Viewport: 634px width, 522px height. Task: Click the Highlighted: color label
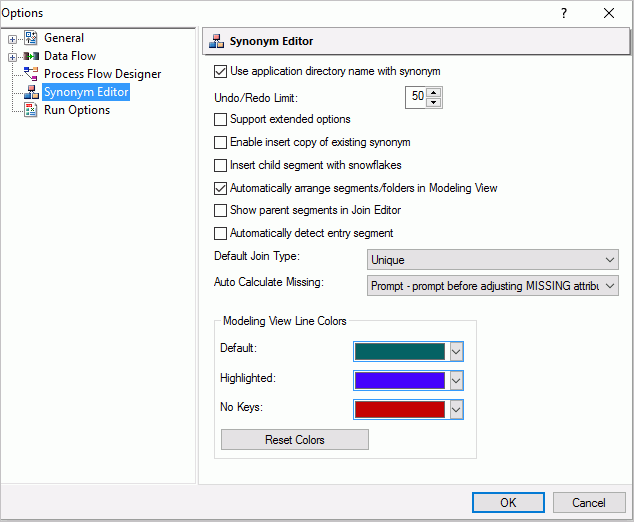(248, 378)
